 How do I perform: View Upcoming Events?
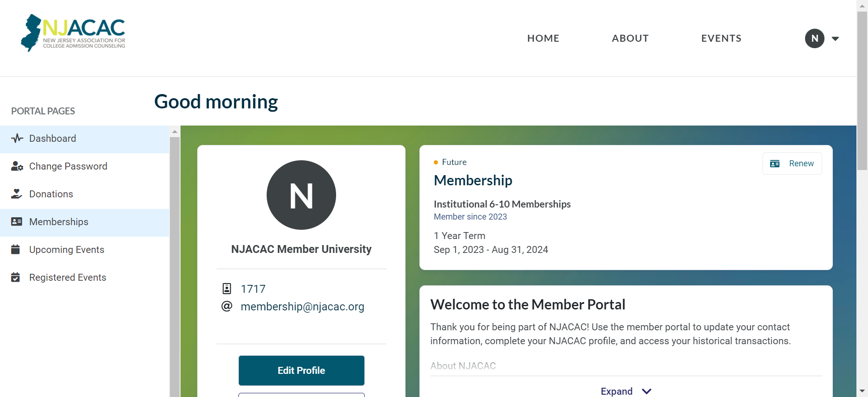85,250
